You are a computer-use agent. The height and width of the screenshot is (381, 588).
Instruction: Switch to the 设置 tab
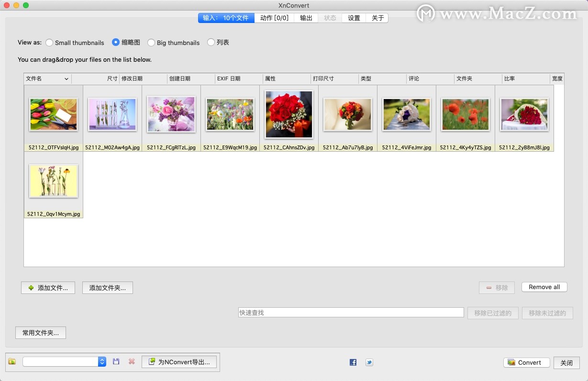[x=354, y=18]
